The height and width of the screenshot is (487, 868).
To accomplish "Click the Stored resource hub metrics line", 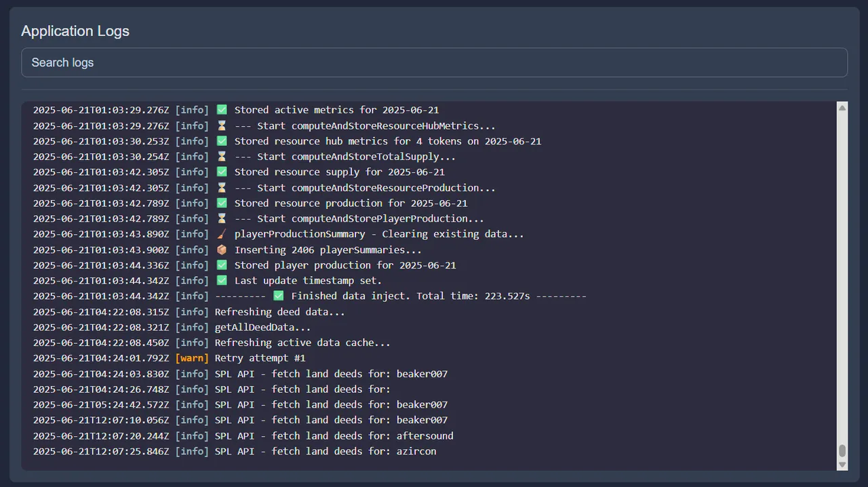I will (x=287, y=141).
